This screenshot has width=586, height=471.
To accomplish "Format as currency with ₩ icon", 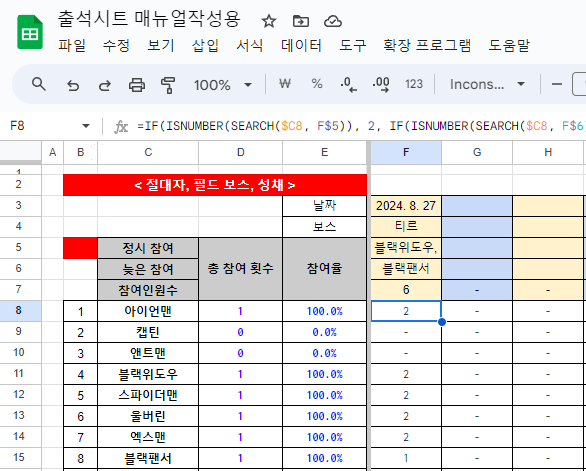I will pos(285,83).
